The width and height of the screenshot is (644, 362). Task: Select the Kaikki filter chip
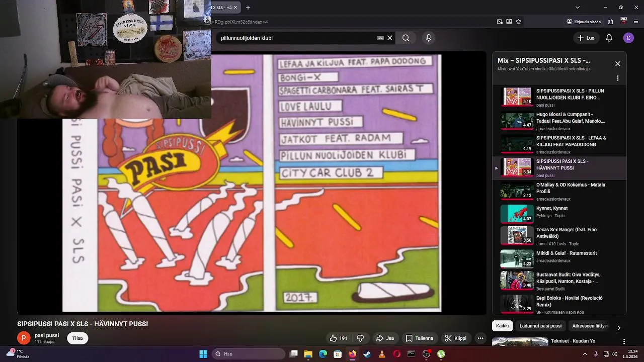point(502,326)
